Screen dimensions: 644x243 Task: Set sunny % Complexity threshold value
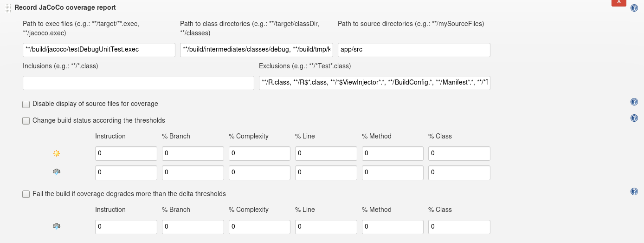(259, 153)
